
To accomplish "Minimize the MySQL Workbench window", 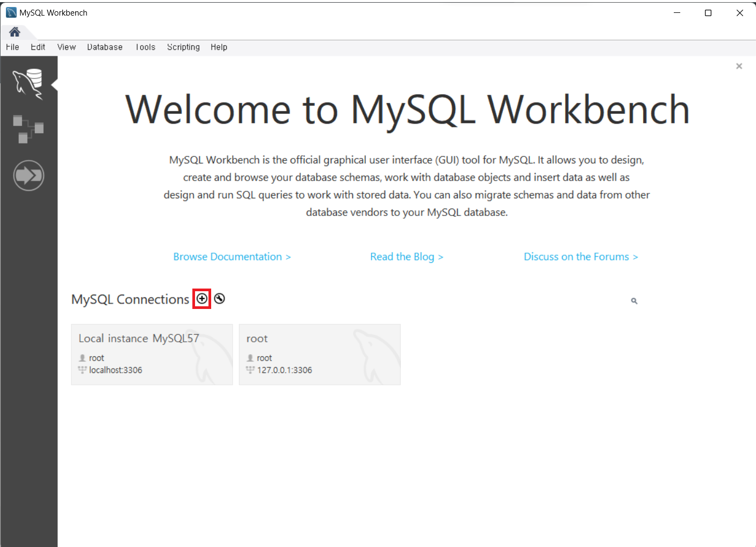I will pos(677,12).
